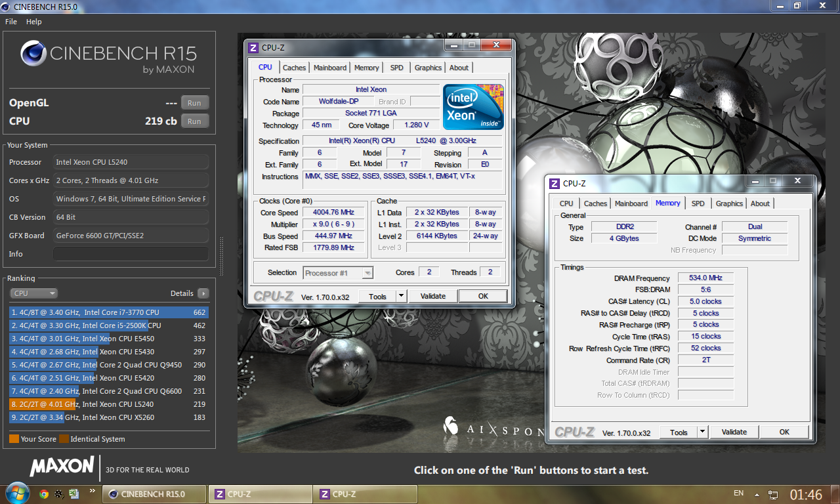Open the Excel quick launch icon

click(x=74, y=493)
